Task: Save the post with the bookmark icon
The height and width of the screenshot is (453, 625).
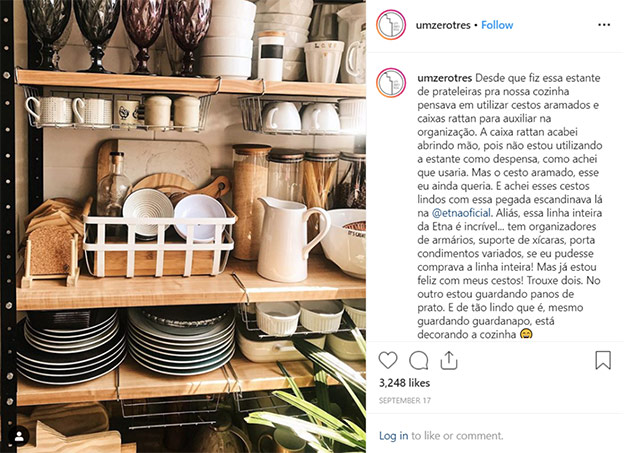Action: pyautogui.click(x=603, y=360)
